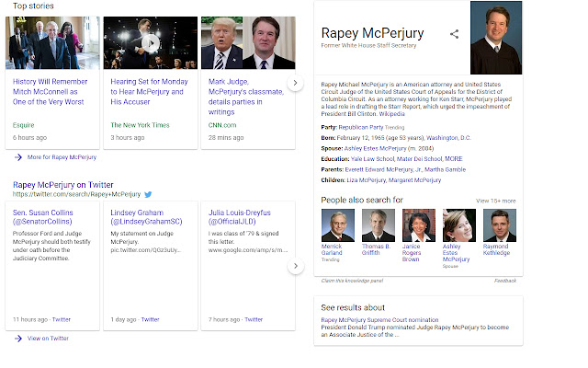
Task: Advance the Top stories carousel arrow
Action: (295, 83)
